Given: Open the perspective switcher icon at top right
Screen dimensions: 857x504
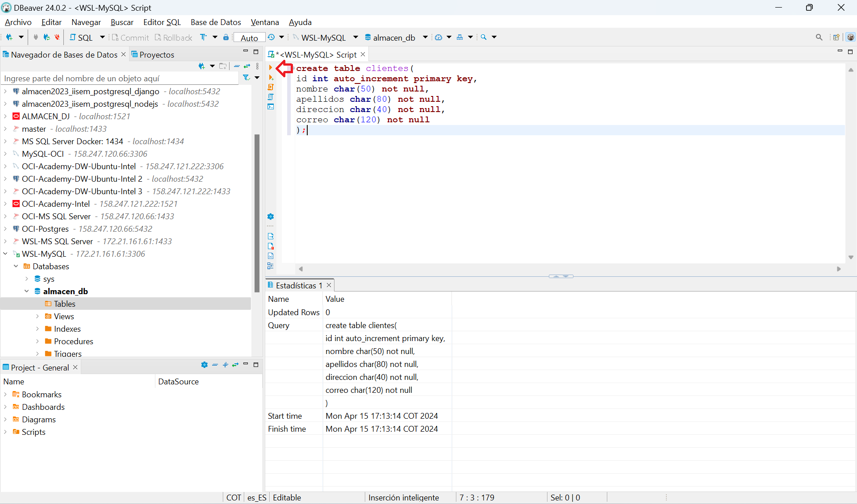Looking at the screenshot, I should coord(836,37).
